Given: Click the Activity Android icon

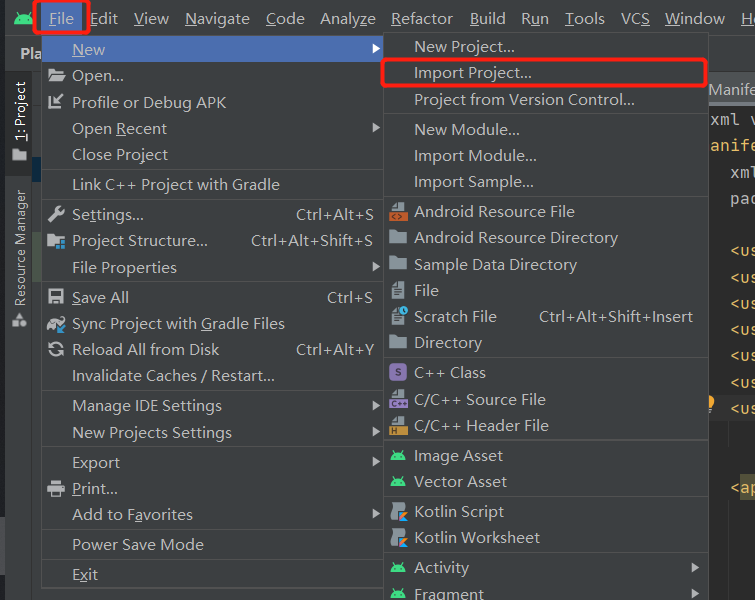Looking at the screenshot, I should (x=398, y=568).
